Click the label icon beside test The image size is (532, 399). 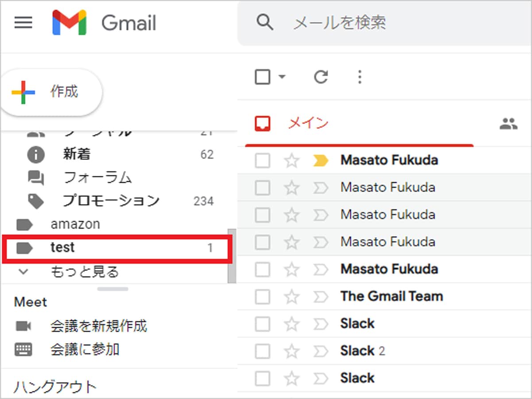25,248
